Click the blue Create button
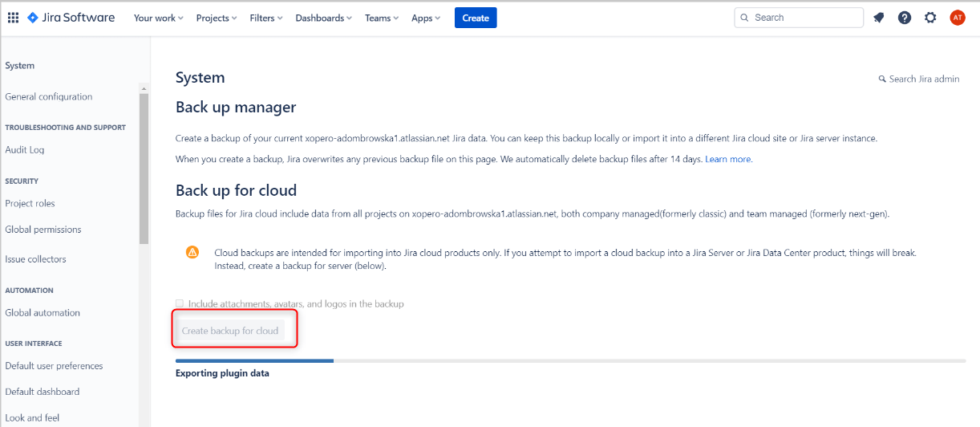980x427 pixels. (476, 18)
